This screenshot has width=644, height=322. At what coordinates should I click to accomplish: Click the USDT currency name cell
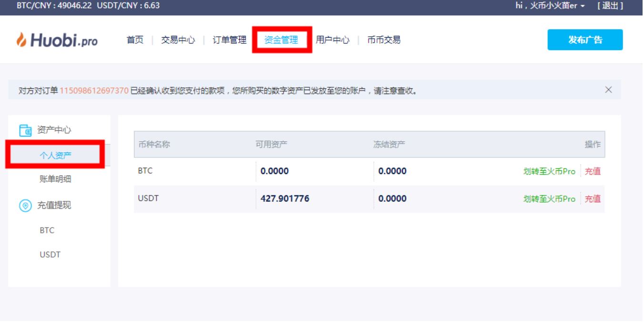[x=148, y=198]
